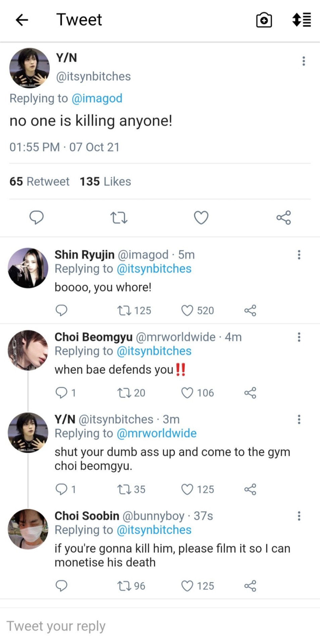Like Shin Ryujin's 'boooo' reply
This screenshot has height=644, width=320.
point(187,311)
